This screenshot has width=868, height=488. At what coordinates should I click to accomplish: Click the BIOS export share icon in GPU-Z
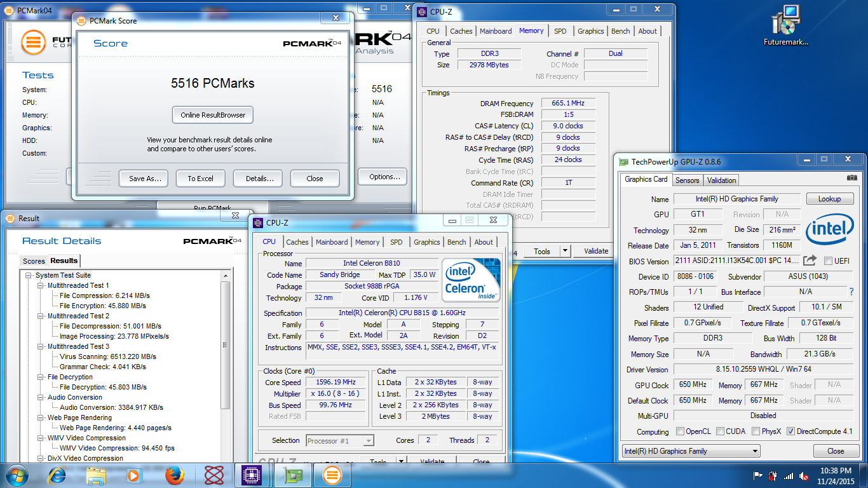click(x=810, y=261)
